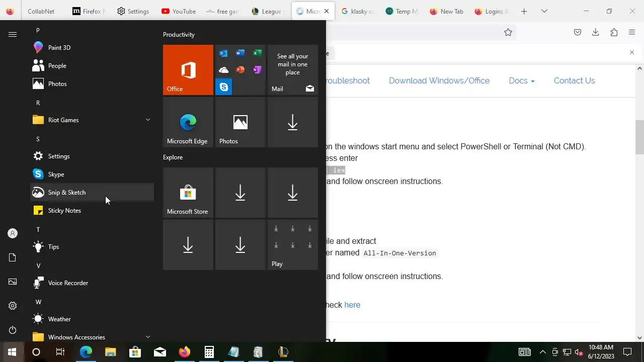Image resolution: width=644 pixels, height=362 pixels.
Task: Open the Contact Us link
Action: [x=574, y=80]
